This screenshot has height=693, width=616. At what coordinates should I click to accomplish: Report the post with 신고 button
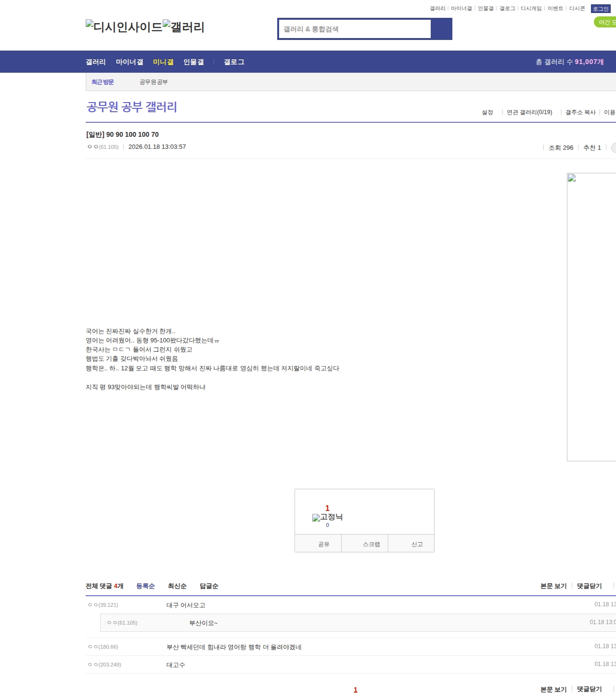click(417, 544)
